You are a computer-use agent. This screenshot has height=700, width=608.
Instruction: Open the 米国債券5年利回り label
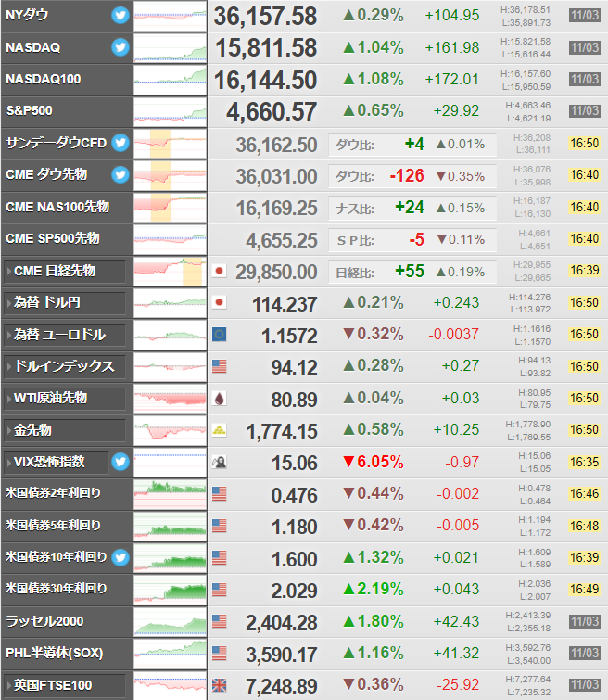click(53, 526)
